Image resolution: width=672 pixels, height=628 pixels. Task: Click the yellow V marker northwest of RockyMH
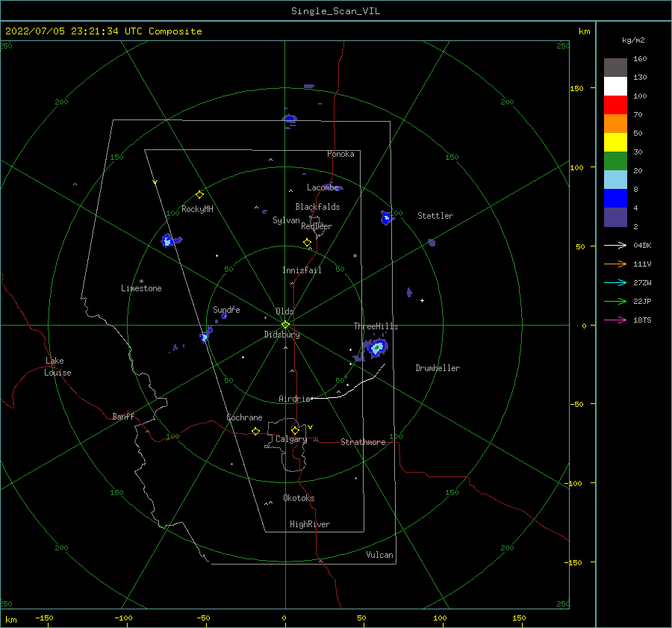155,182
